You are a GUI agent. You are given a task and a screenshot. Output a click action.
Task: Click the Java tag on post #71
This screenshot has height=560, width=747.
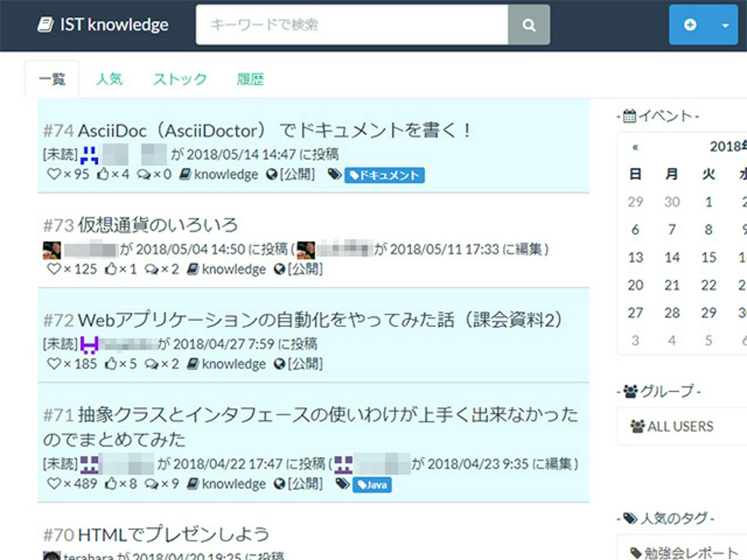coord(372,484)
